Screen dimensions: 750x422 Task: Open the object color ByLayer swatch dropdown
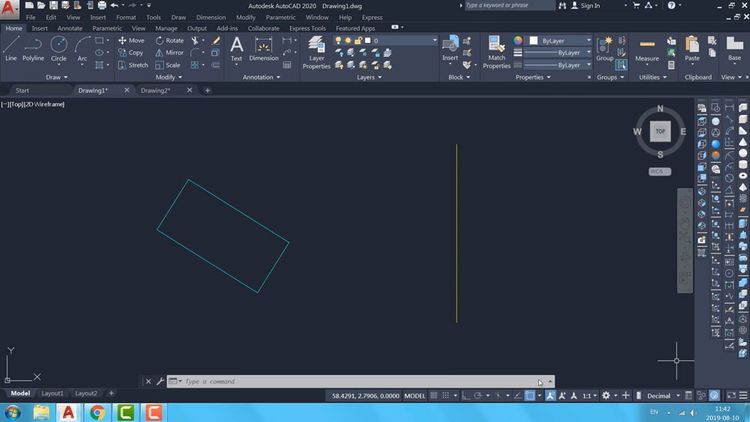[x=558, y=41]
